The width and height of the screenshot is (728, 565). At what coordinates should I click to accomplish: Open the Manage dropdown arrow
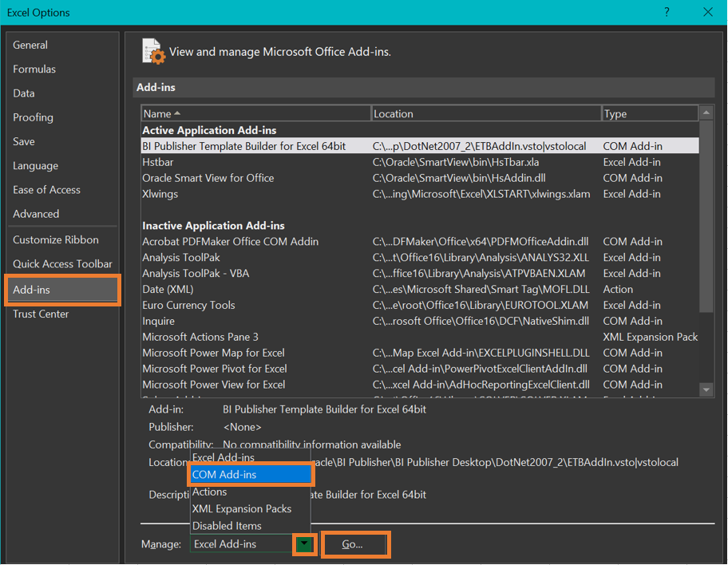pos(304,544)
